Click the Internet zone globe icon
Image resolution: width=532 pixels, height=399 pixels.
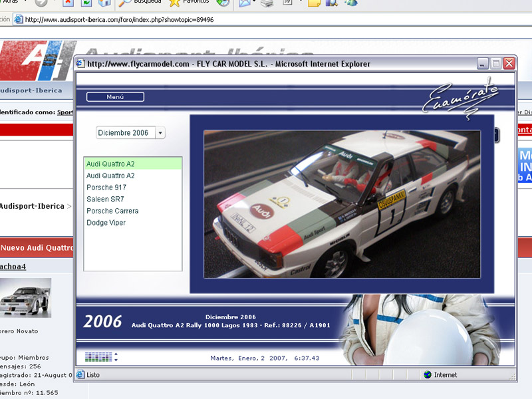tap(428, 374)
